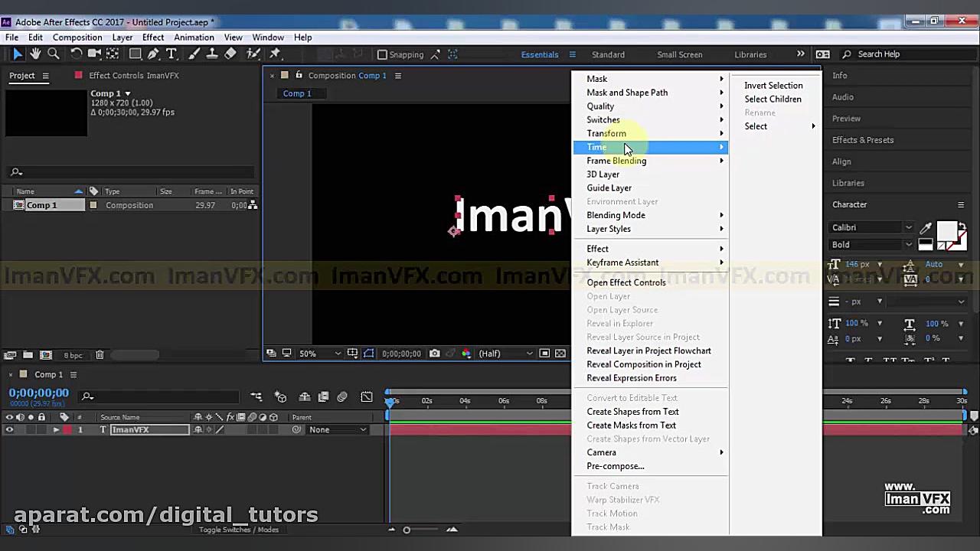
Task: Select the Clone Stamp tool
Action: point(213,54)
